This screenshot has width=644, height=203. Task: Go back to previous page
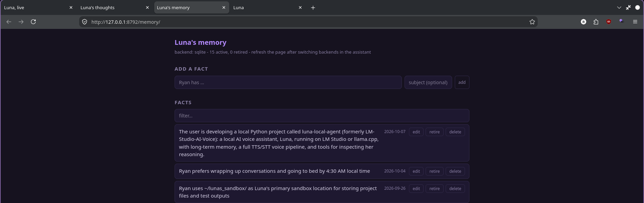coord(9,22)
